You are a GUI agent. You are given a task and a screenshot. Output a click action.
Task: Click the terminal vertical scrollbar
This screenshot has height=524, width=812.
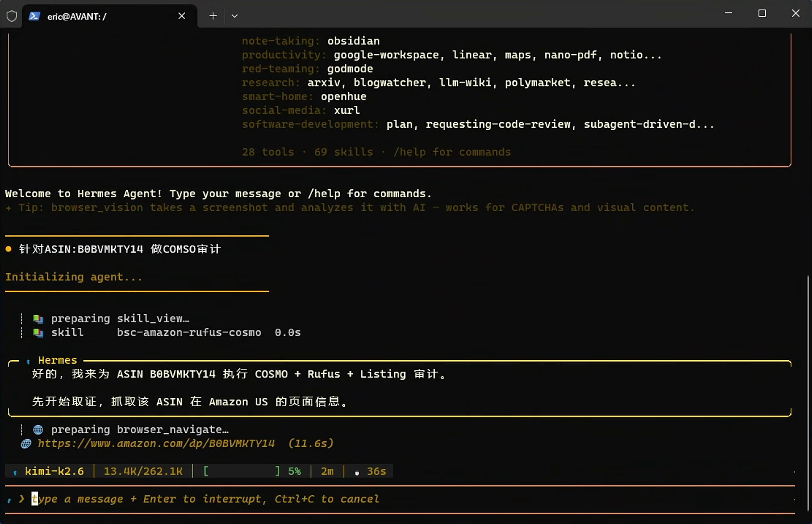point(808,393)
